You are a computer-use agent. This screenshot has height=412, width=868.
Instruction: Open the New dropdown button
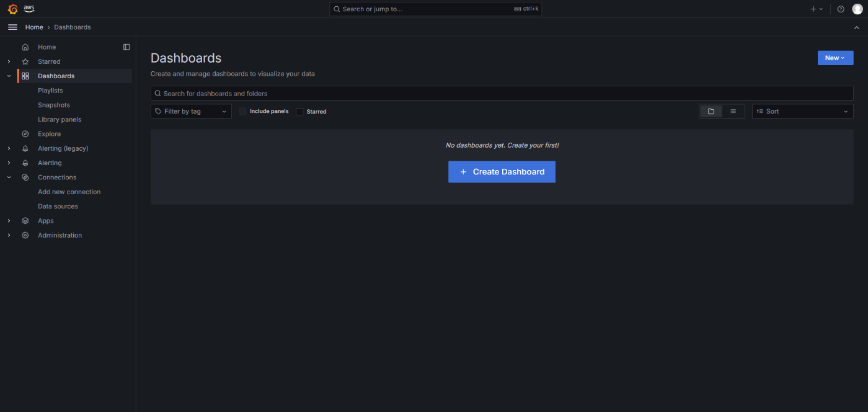point(835,58)
